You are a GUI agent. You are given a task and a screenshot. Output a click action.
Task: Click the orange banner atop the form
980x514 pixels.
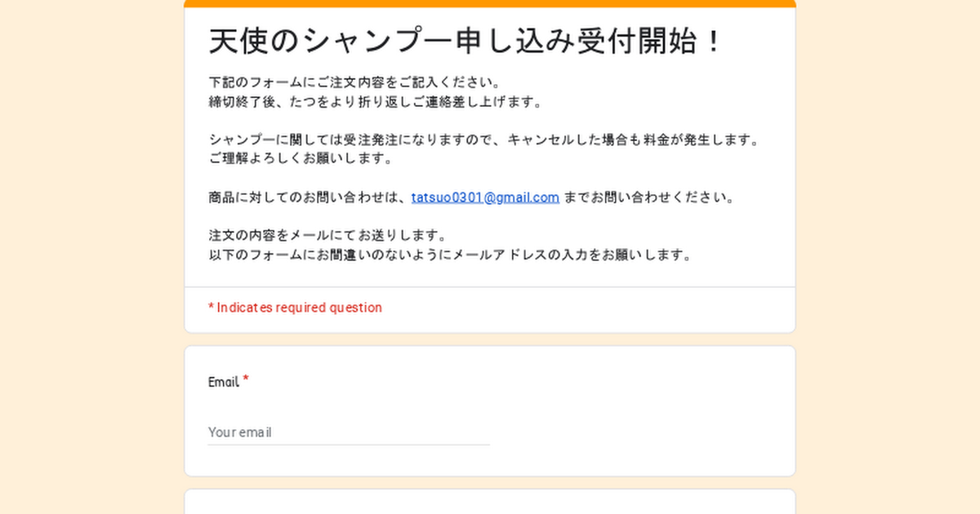[490, 3]
